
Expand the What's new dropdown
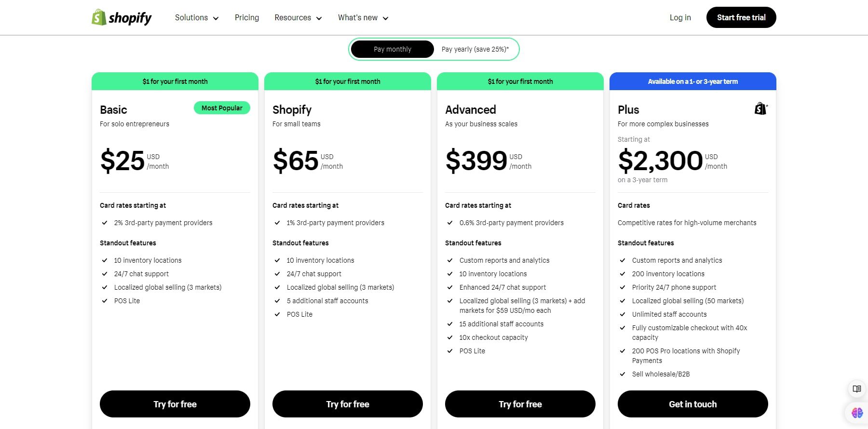(x=363, y=17)
